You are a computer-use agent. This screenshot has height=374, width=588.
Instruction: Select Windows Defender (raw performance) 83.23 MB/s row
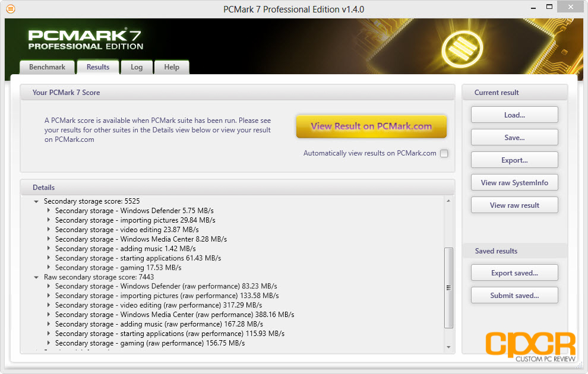(166, 286)
